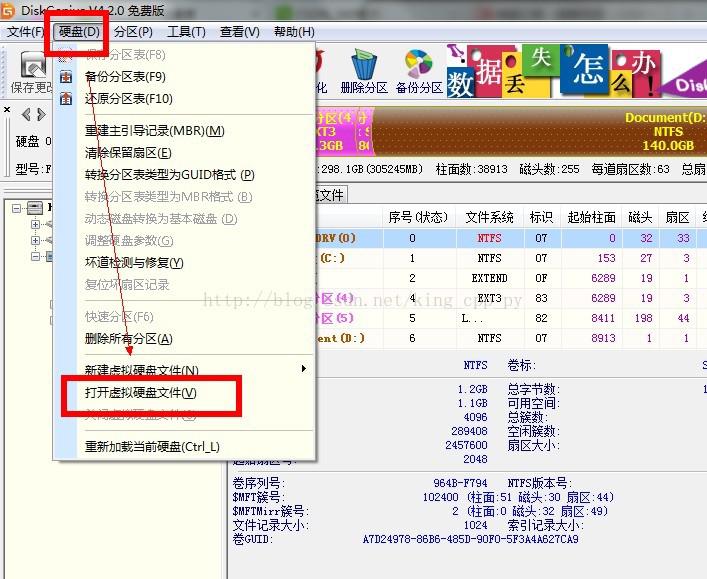This screenshot has height=579, width=707.
Task: Choose 清除保留扇区(E) entry
Action: pos(128,153)
